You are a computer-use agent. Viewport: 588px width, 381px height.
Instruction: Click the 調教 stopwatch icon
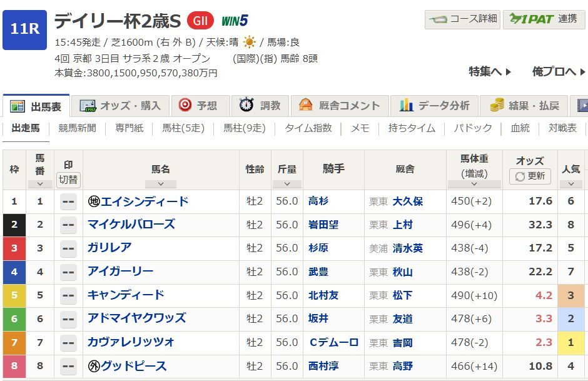[x=245, y=105]
